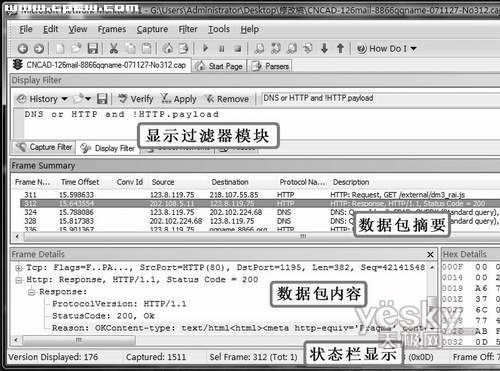Viewport: 500px width, 371px height.
Task: Sort by the Time Offset column header
Action: (x=80, y=182)
